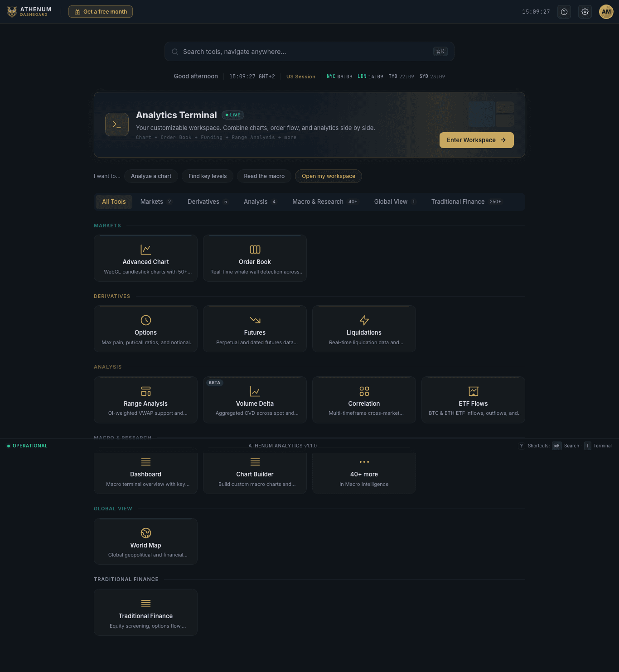Choose Analyze a chart chip
The height and width of the screenshot is (672, 619).
pos(151,176)
